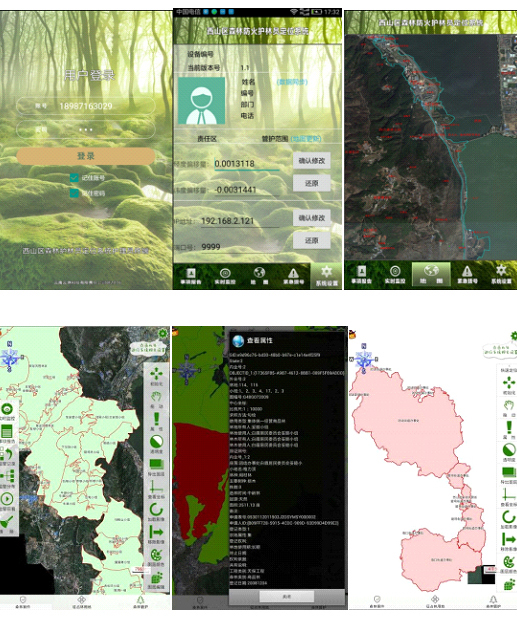Select the highlighted 系统设置 tab on settings screen
The height and width of the screenshot is (617, 517).
click(x=326, y=276)
